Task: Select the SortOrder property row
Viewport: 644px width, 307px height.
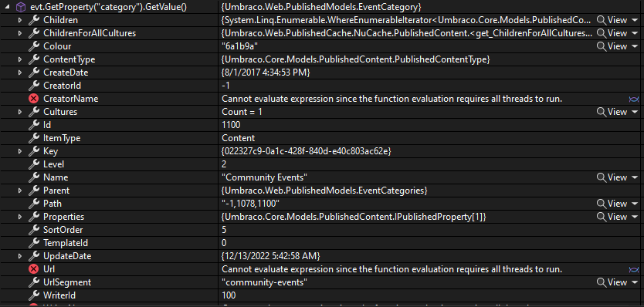Action: point(322,230)
